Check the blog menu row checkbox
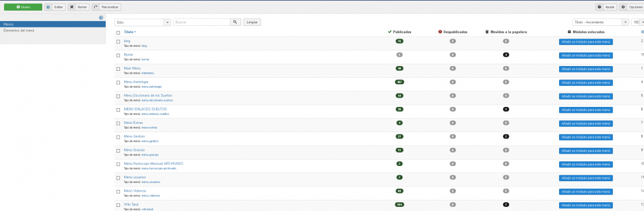The height and width of the screenshot is (211, 644). (x=118, y=41)
